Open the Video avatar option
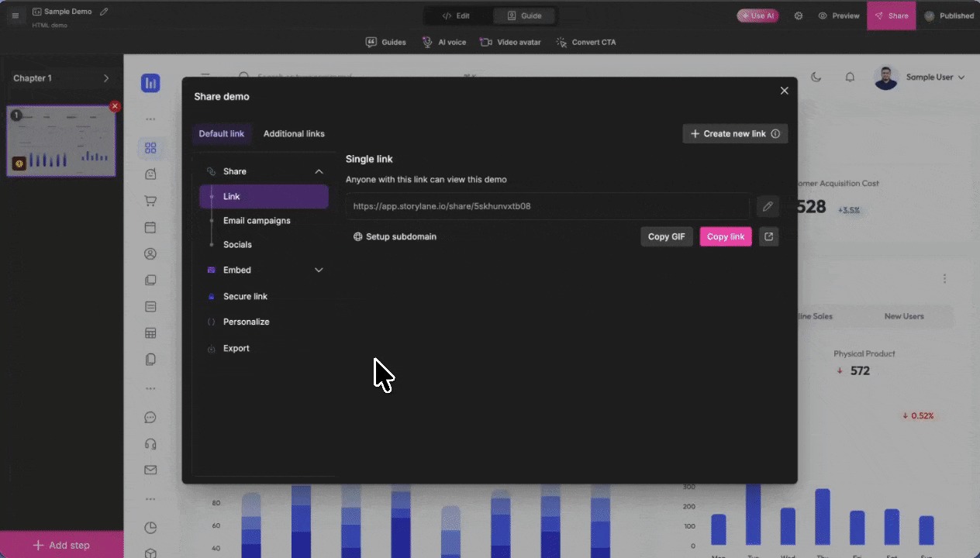Image resolution: width=980 pixels, height=558 pixels. point(510,42)
